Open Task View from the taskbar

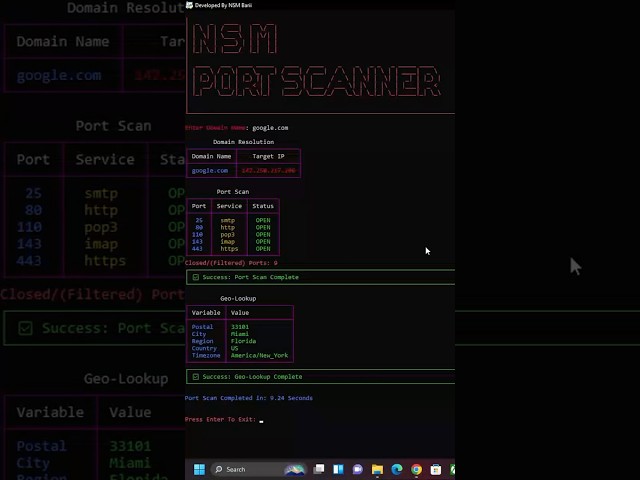318,469
